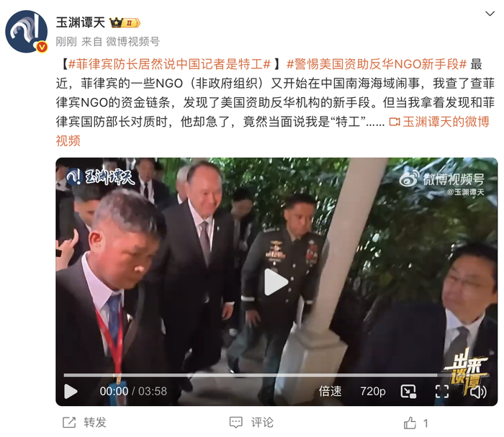The image size is (504, 437).
Task: Enter fullscreen video mode
Action: click(x=442, y=392)
